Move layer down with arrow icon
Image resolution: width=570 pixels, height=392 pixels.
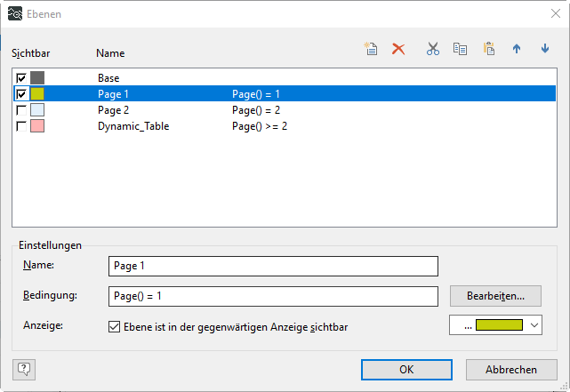[545, 49]
